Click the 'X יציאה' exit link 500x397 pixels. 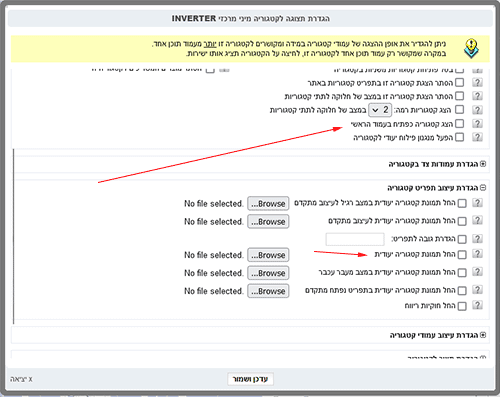click(21, 379)
